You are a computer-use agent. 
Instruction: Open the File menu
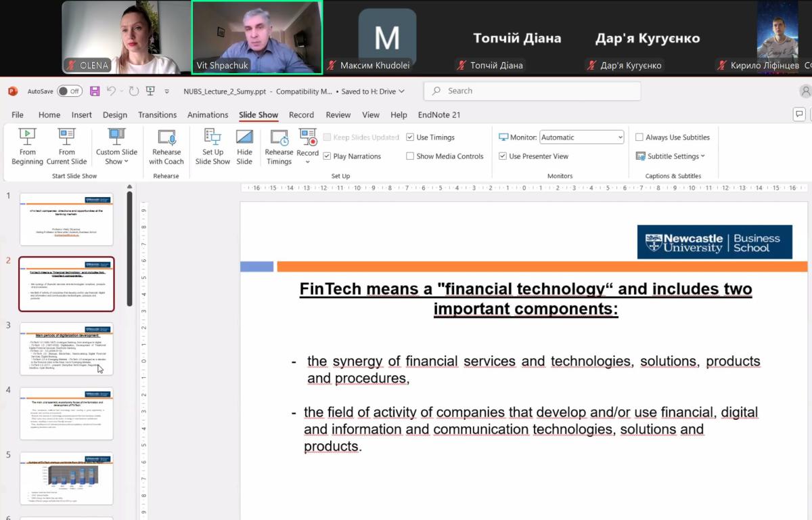point(18,115)
